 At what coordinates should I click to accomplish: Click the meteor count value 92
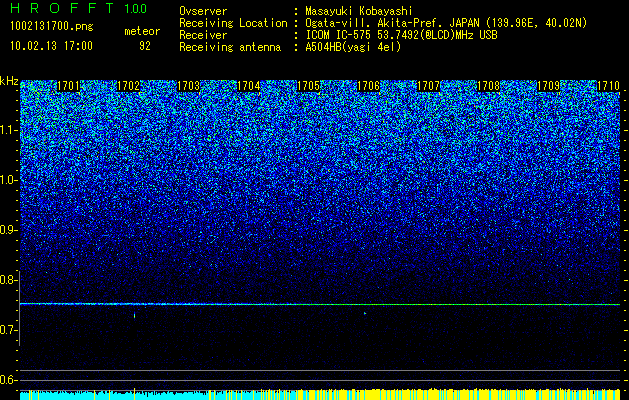[145, 46]
